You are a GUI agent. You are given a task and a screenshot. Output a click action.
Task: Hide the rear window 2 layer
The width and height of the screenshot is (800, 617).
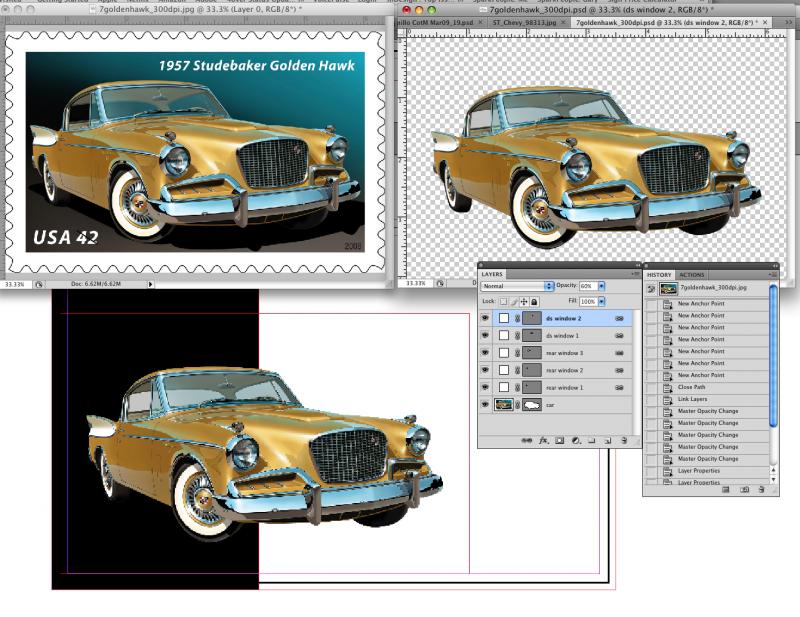485,370
